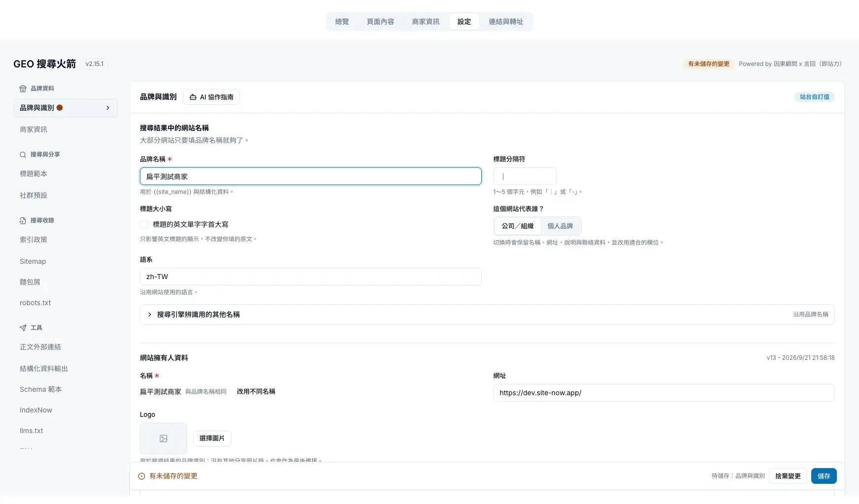
Task: Open the AI 協作指南 button
Action: click(x=211, y=97)
